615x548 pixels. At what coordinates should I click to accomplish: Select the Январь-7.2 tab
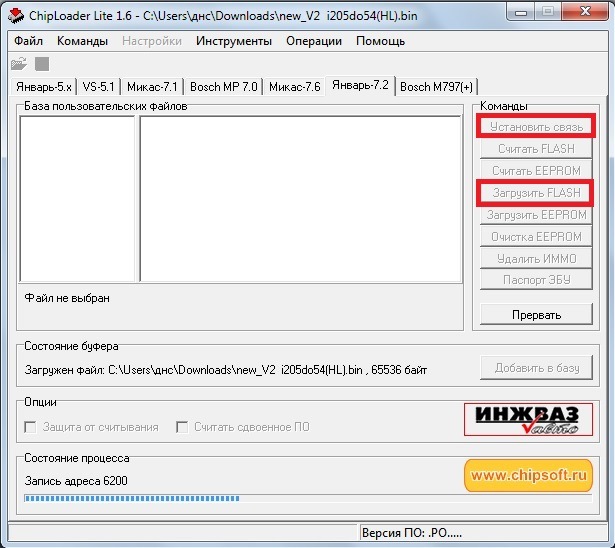point(360,85)
